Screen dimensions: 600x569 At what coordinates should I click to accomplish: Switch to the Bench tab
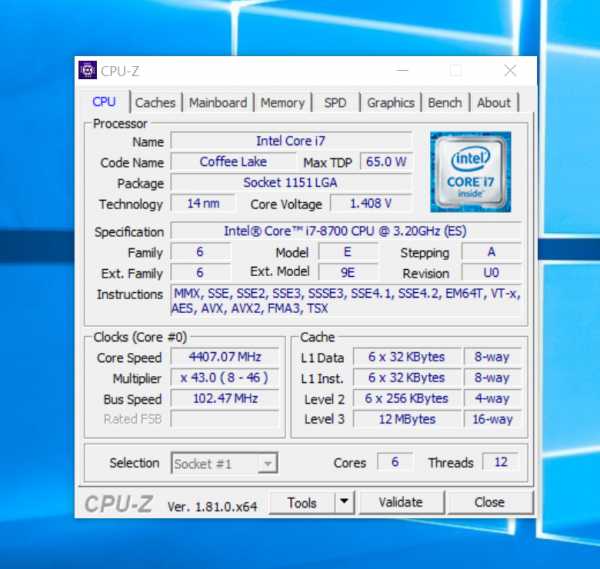(445, 103)
